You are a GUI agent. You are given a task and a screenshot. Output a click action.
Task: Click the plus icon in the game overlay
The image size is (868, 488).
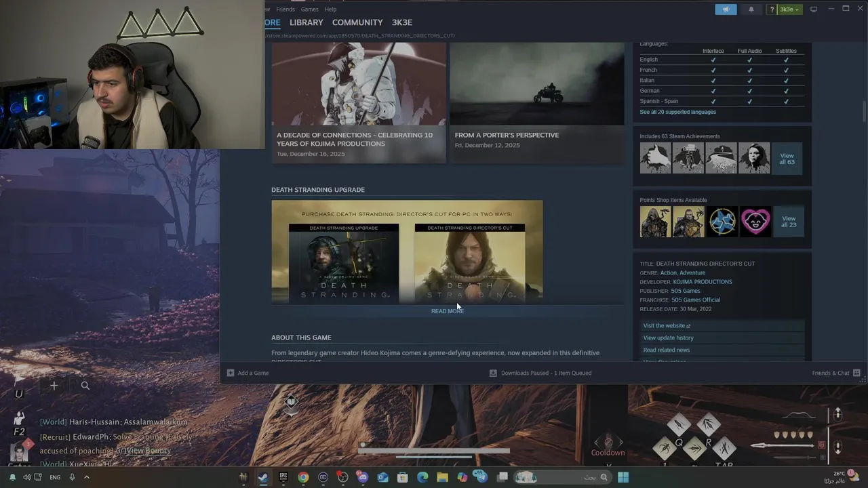[x=54, y=386]
